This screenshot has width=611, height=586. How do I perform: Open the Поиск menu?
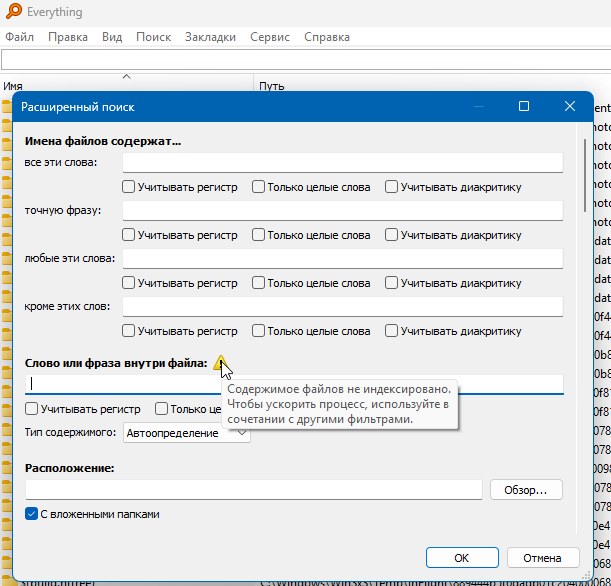click(154, 37)
